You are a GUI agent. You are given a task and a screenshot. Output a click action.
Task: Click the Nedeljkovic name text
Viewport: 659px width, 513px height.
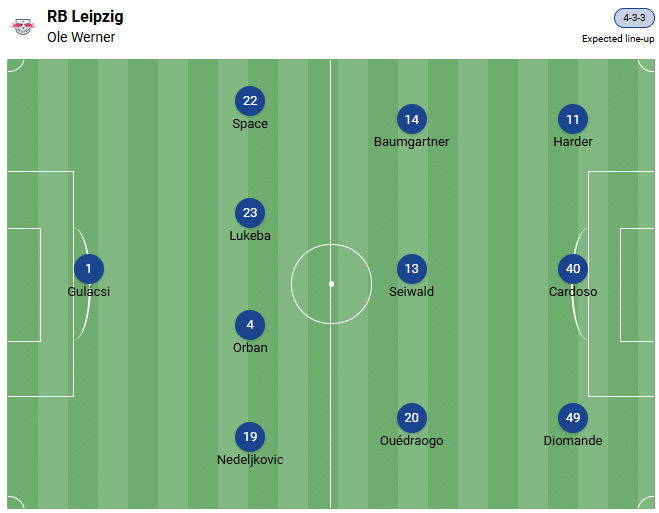coord(250,460)
